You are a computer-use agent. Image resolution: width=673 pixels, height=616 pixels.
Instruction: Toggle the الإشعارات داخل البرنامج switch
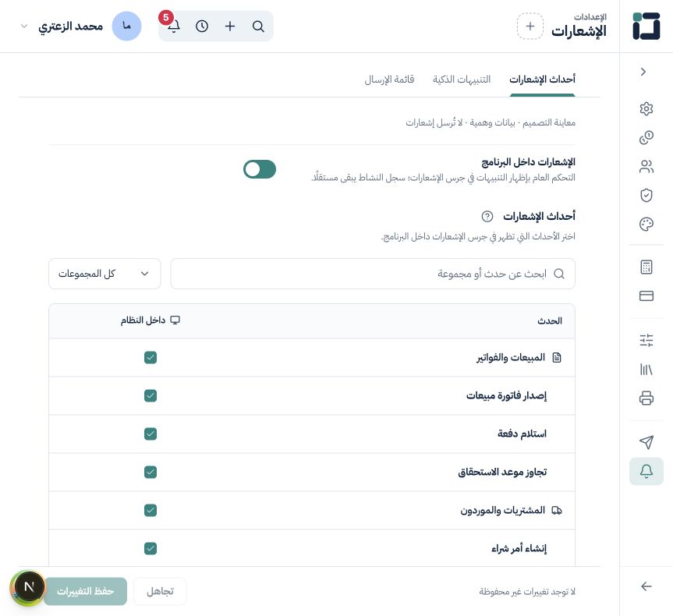[x=260, y=169]
